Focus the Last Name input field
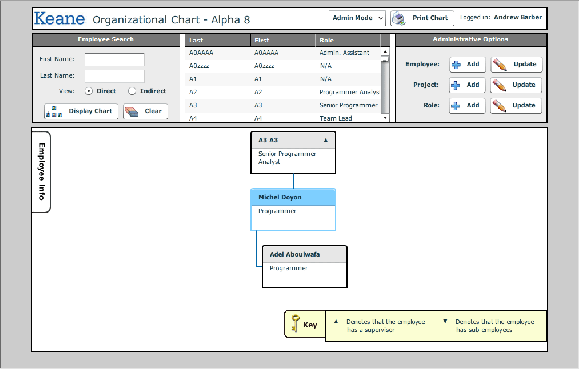This screenshot has width=580, height=369. pyautogui.click(x=114, y=76)
